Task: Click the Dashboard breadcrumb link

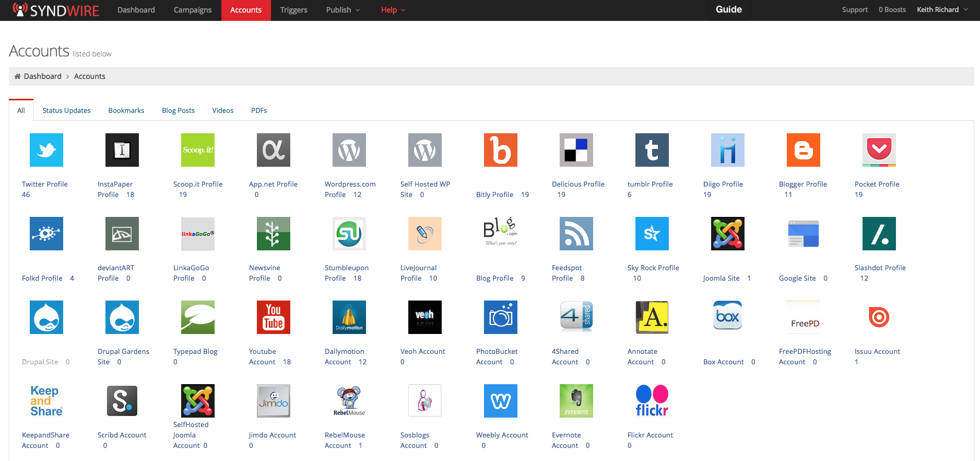Action: [x=43, y=76]
